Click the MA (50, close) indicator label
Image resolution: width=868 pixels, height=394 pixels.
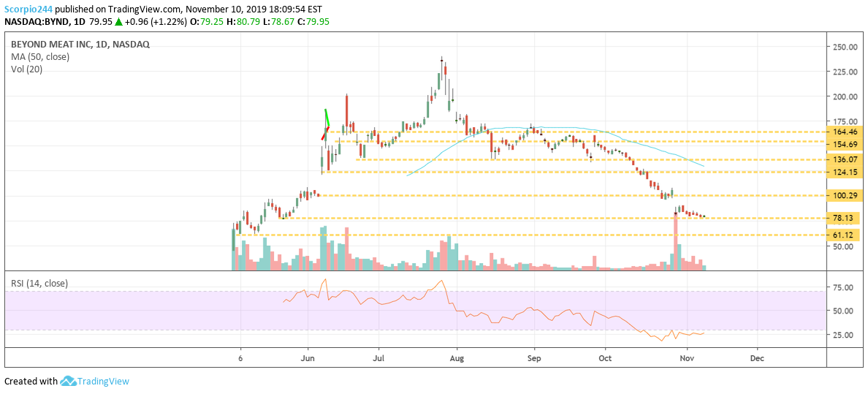[40, 56]
